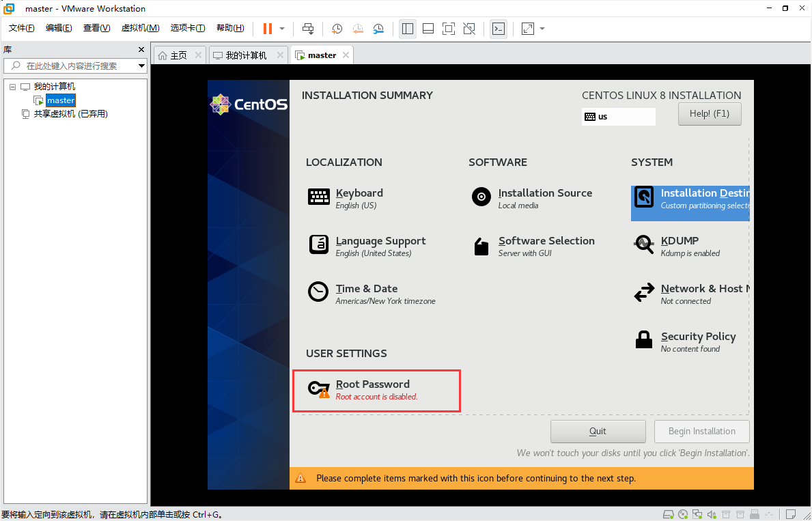Image resolution: width=812 pixels, height=521 pixels.
Task: Open power options dropdown beside pause icon
Action: 282,29
